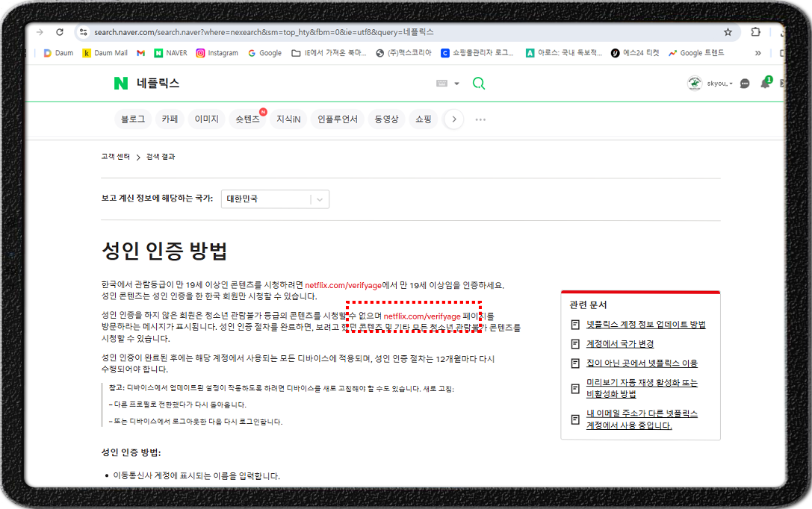This screenshot has width=812, height=509.
Task: Click the browser forward arrow
Action: 40,32
